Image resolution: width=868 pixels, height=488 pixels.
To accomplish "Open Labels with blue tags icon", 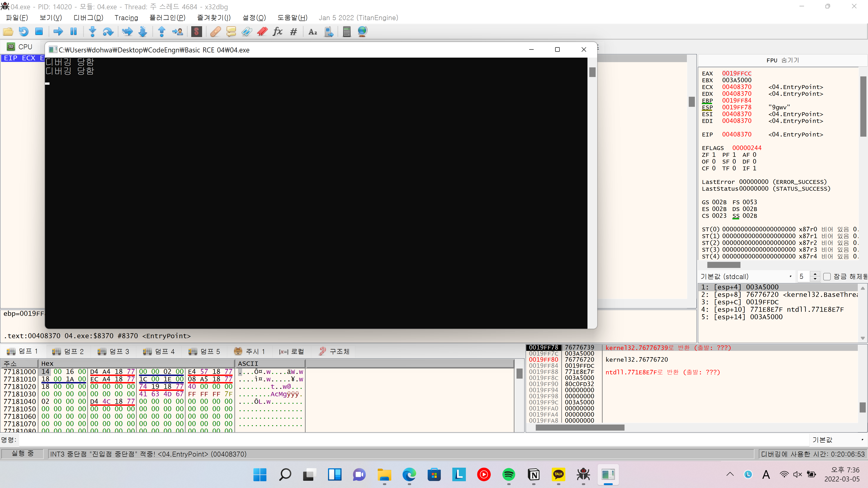I will coord(247,32).
